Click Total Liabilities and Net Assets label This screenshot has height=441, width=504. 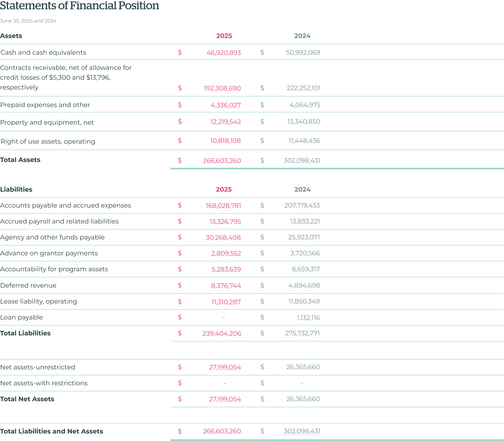(x=52, y=431)
